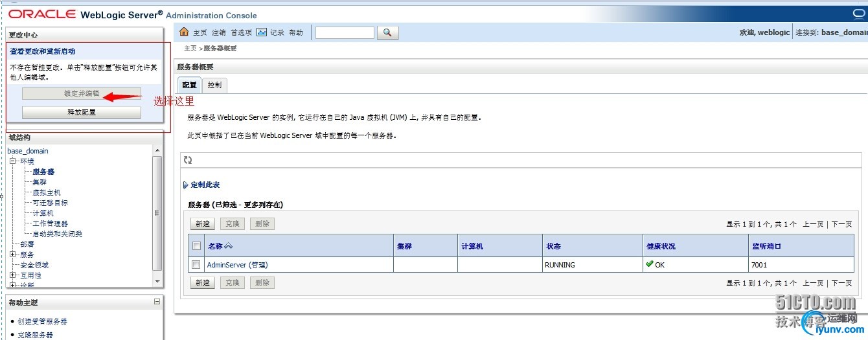Select 计算机 in the domain tree
The width and height of the screenshot is (868, 340).
(x=43, y=213)
